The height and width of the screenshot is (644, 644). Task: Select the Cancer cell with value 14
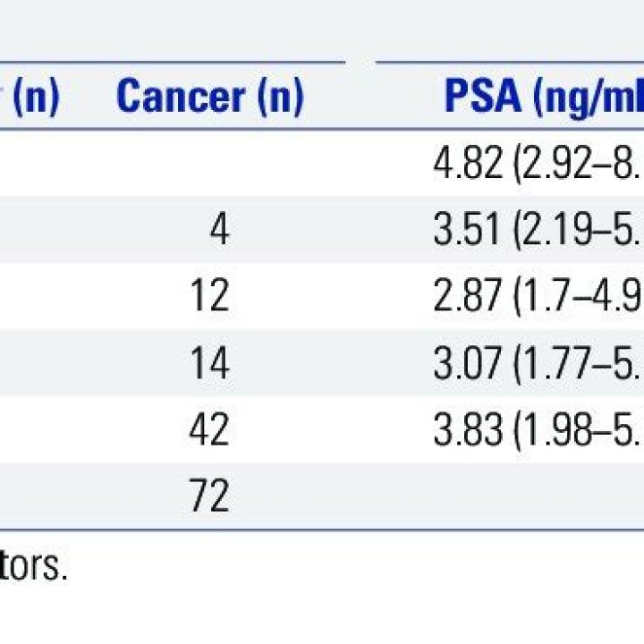tap(209, 363)
